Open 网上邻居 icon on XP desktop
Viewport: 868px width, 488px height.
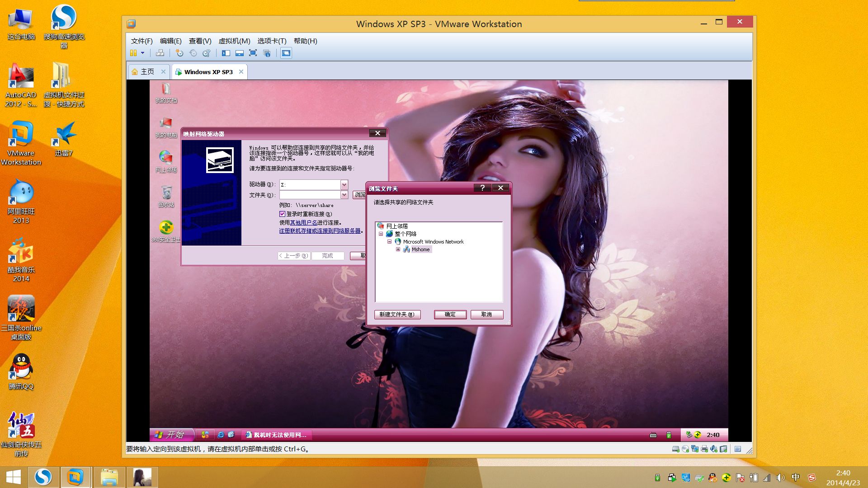coord(166,162)
